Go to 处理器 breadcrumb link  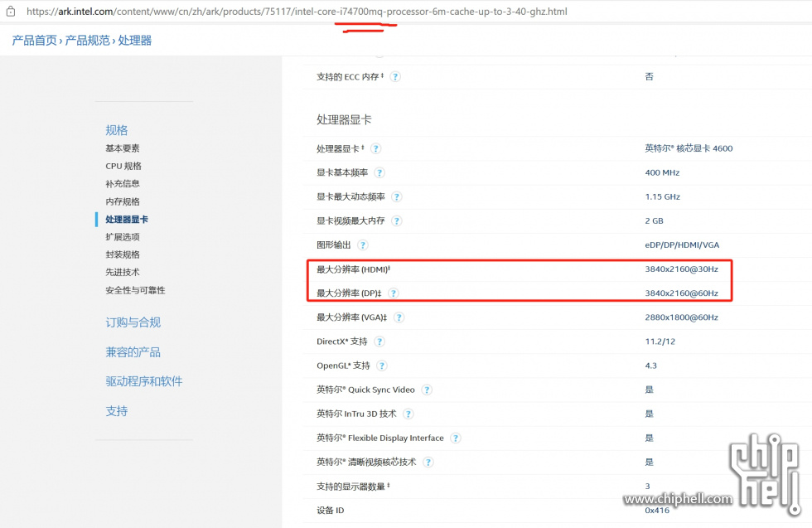[134, 41]
